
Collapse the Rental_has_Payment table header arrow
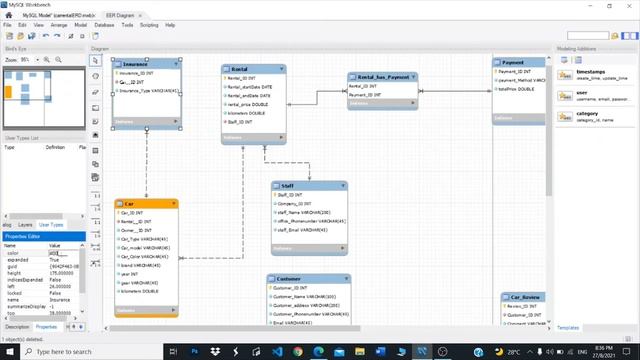click(413, 77)
